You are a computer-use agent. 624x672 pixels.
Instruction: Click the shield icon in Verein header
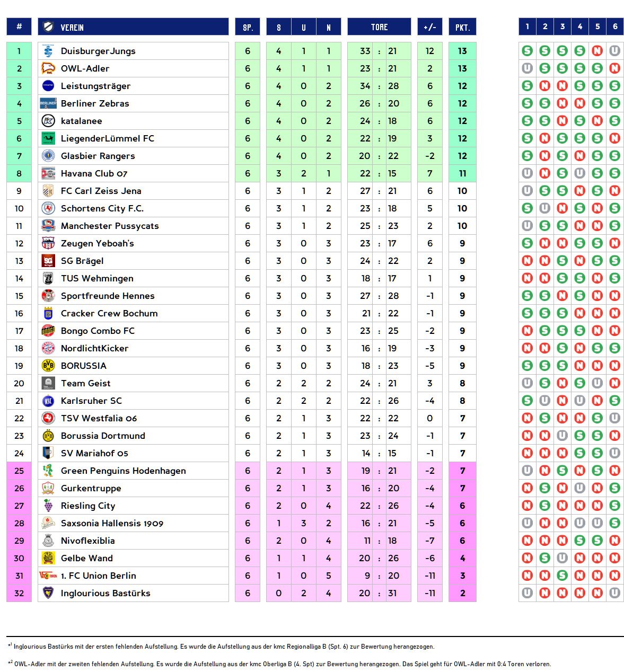point(49,27)
